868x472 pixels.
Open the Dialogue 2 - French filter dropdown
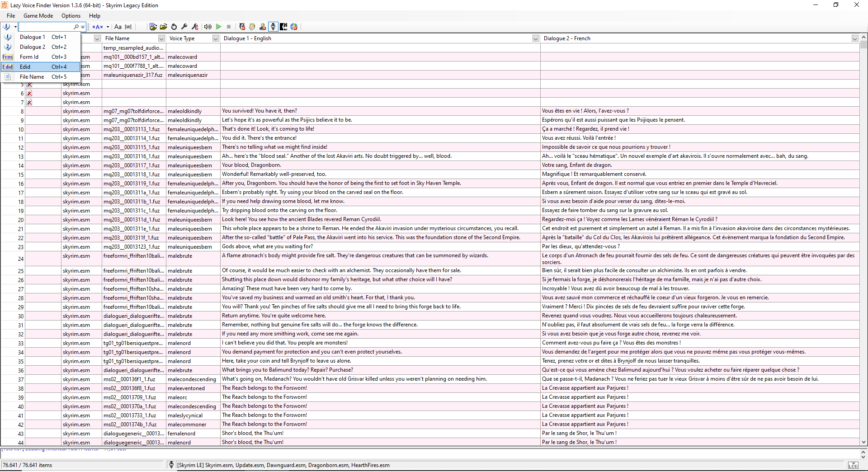click(855, 38)
